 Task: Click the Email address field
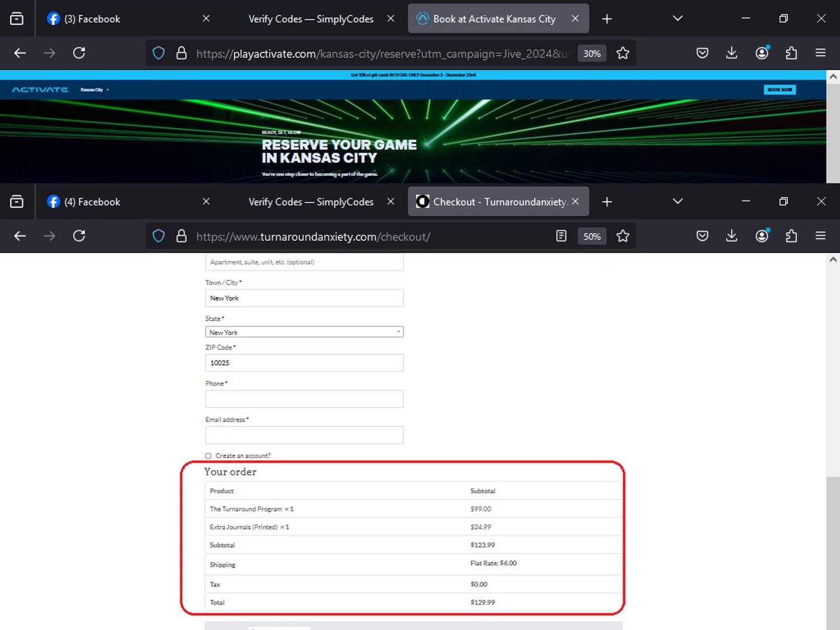pyautogui.click(x=304, y=435)
